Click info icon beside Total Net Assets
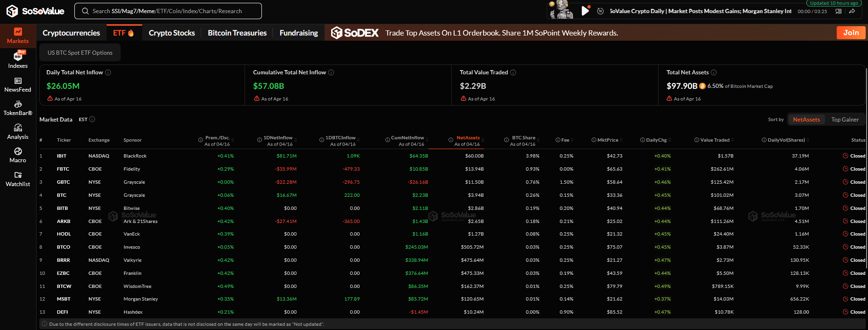Viewport: 868px width, 330px height. pos(714,72)
